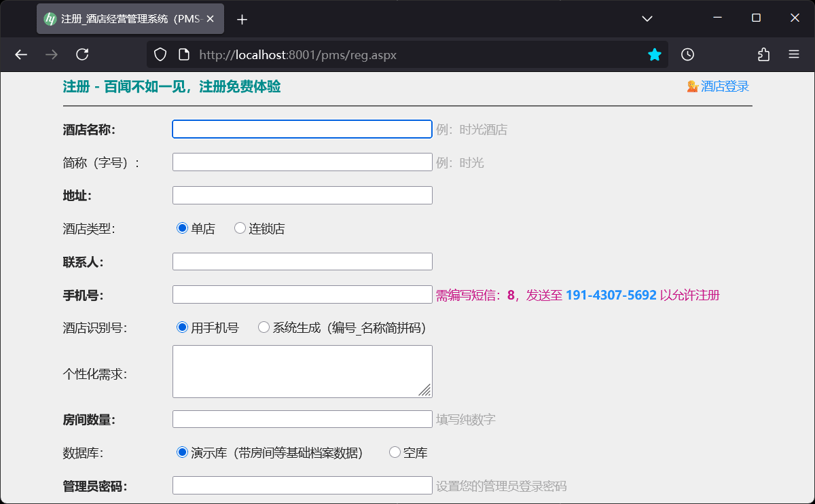Open a new browser tab
Screen dimensions: 815x504
click(x=242, y=18)
